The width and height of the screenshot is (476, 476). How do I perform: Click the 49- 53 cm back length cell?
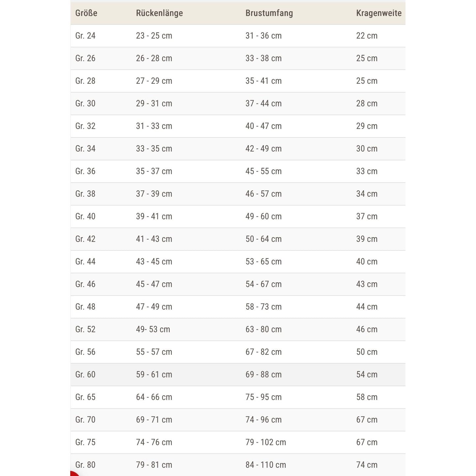153,329
